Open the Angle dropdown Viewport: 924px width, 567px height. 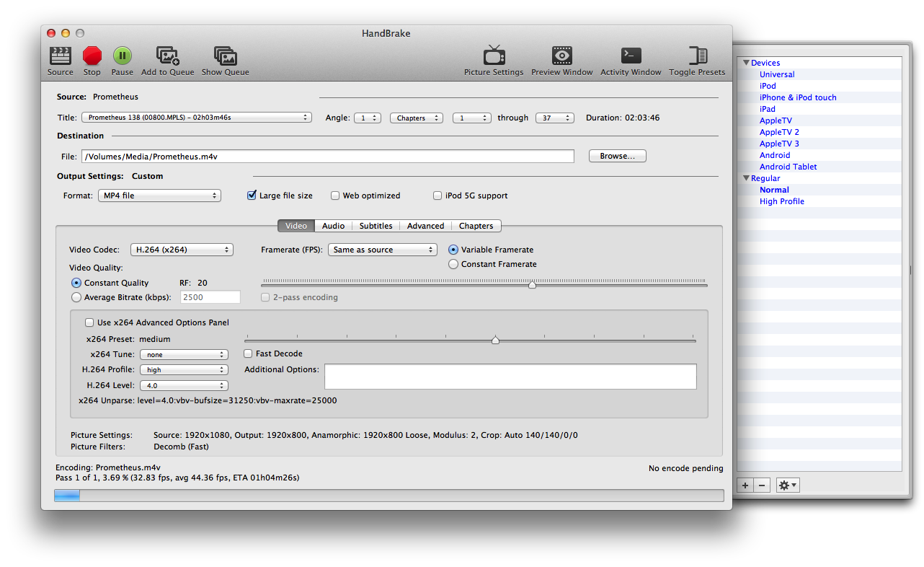click(x=368, y=118)
